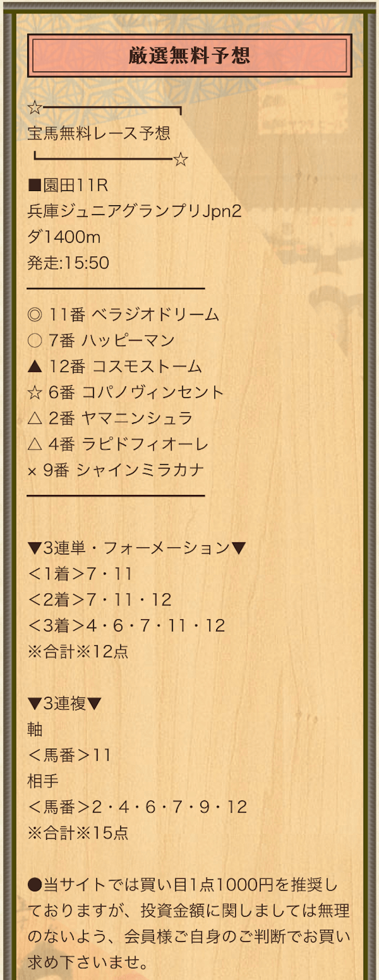Click the ▼3連単・フォーメーション▼ heading
Screen dimensions: 379x980
(x=137, y=548)
